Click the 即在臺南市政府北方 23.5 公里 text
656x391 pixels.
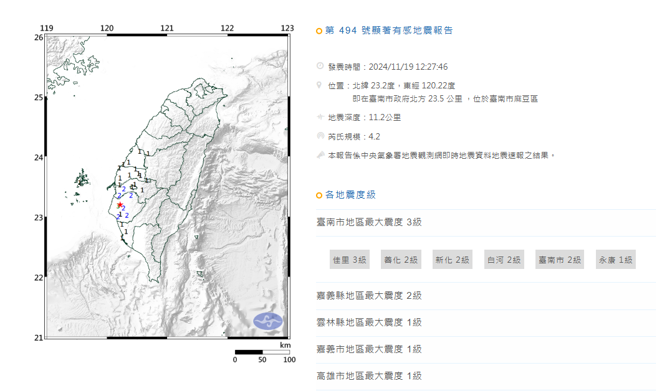[x=407, y=99]
